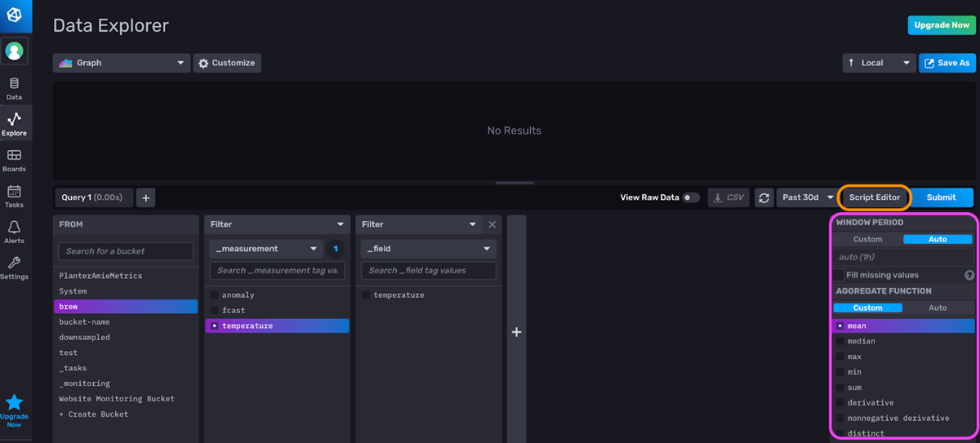The width and height of the screenshot is (980, 443).
Task: Check the anomaly measurement
Action: [x=215, y=295]
